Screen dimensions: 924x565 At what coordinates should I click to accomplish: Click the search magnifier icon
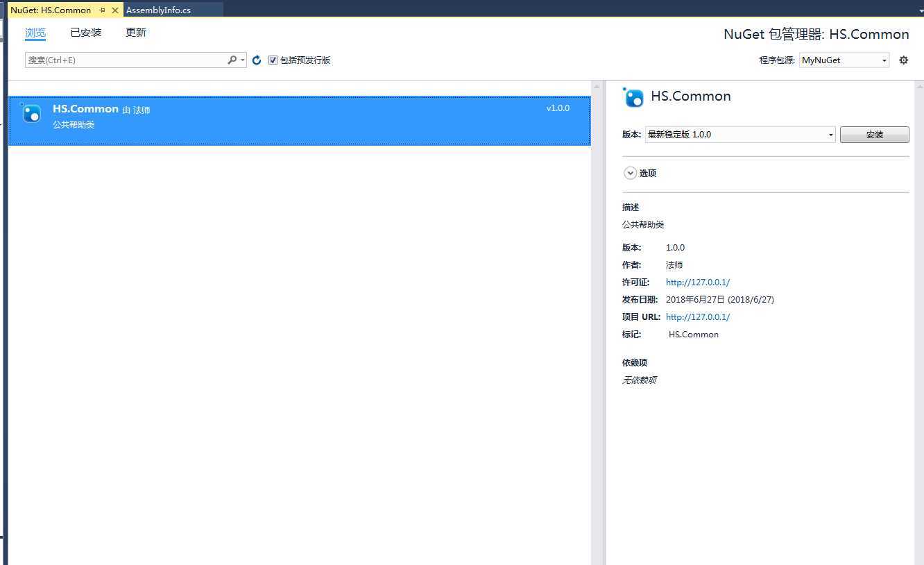[x=232, y=60]
